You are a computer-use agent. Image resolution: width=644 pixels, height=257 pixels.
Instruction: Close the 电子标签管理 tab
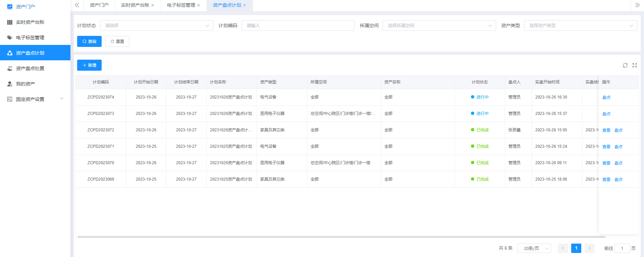pyautogui.click(x=199, y=5)
